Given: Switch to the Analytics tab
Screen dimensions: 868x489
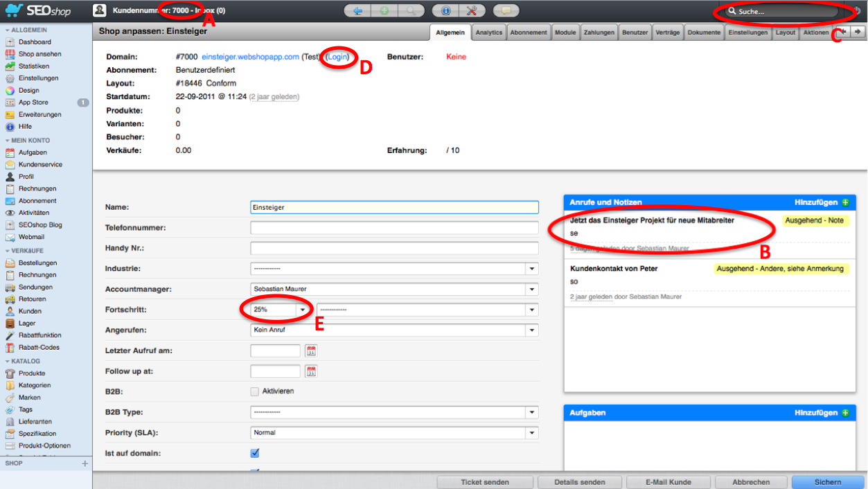Looking at the screenshot, I should tap(488, 33).
